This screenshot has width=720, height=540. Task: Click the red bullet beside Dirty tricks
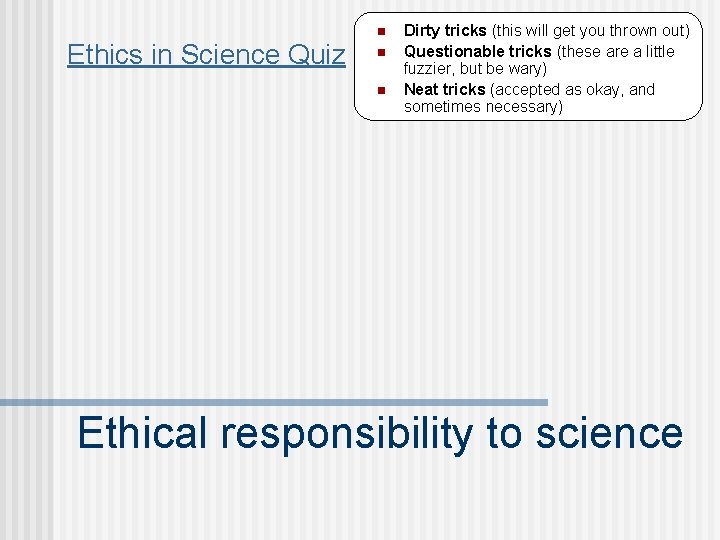381,31
